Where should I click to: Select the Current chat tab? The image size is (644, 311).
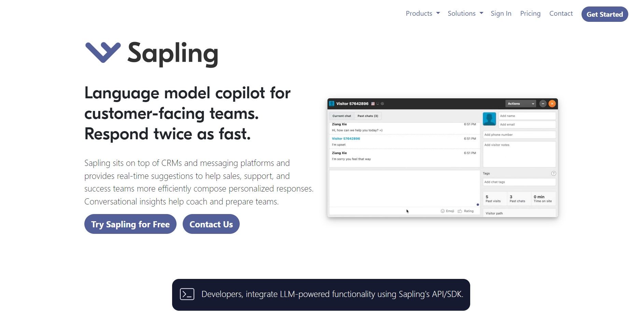click(x=342, y=116)
